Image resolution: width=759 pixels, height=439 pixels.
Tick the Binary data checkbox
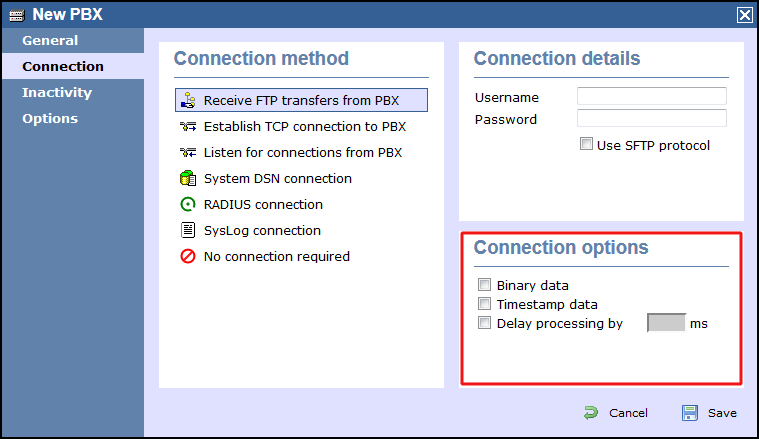484,285
